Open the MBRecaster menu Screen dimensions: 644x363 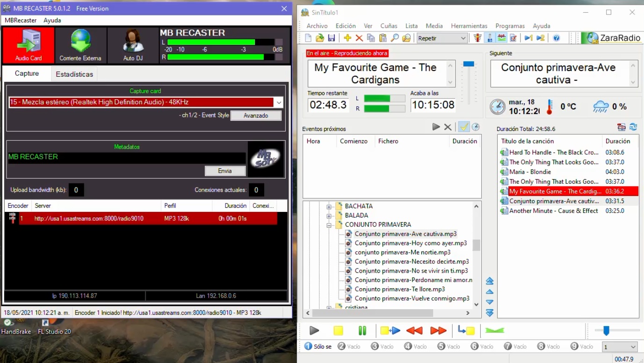pos(21,20)
